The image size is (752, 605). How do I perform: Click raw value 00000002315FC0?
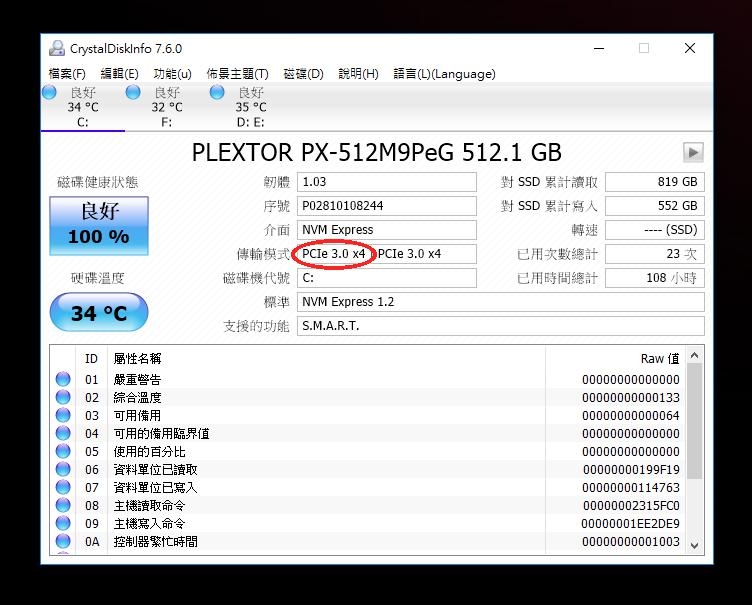point(631,506)
